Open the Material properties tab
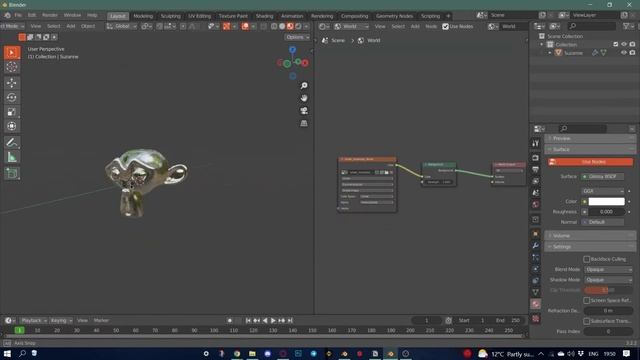Image resolution: width=640 pixels, height=360 pixels. [536, 304]
